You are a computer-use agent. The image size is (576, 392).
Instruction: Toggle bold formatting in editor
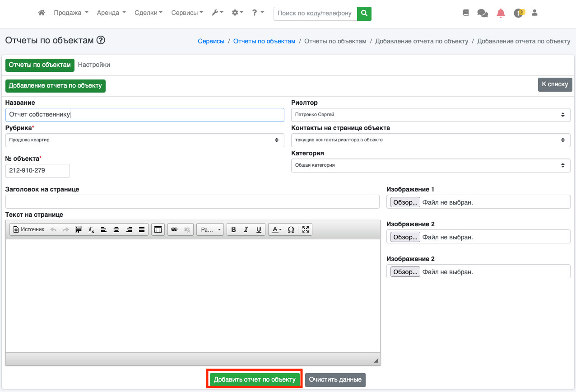pyautogui.click(x=233, y=229)
